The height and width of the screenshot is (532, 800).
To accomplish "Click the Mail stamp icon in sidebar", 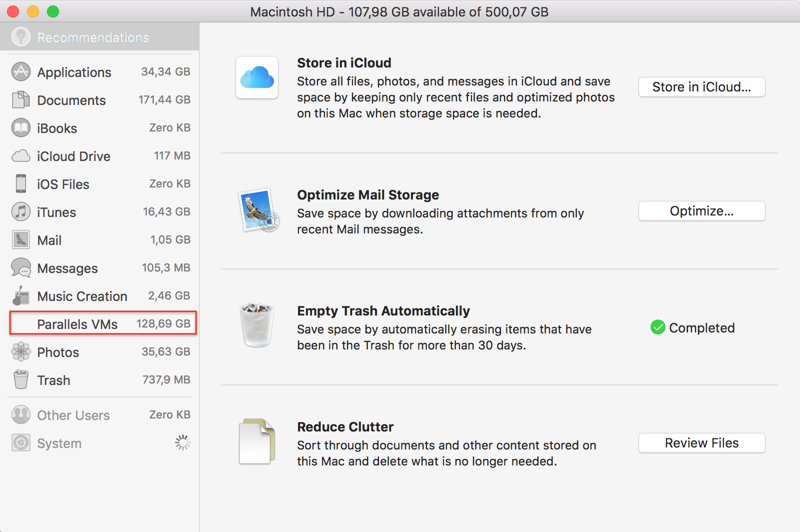I will tap(21, 240).
